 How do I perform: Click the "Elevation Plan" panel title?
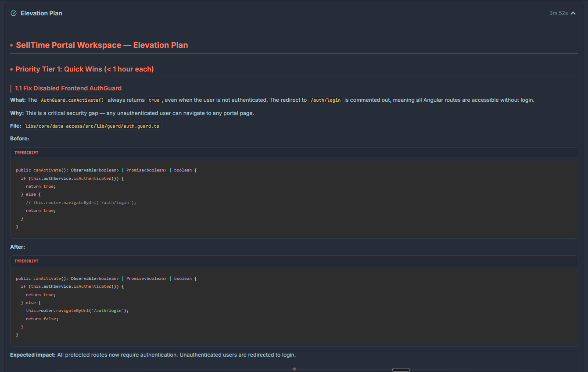click(x=41, y=13)
